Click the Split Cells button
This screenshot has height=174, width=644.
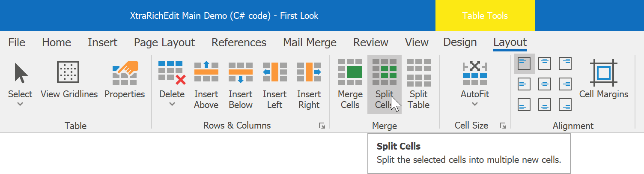384,84
